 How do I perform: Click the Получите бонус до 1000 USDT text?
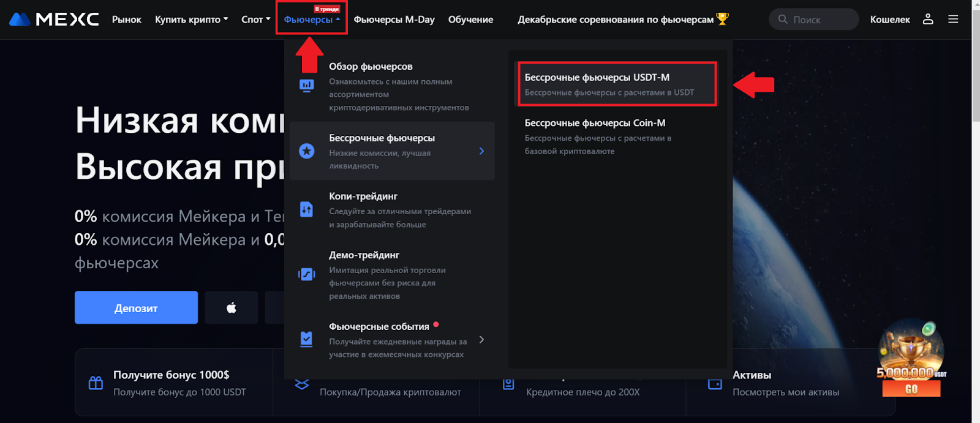click(179, 392)
